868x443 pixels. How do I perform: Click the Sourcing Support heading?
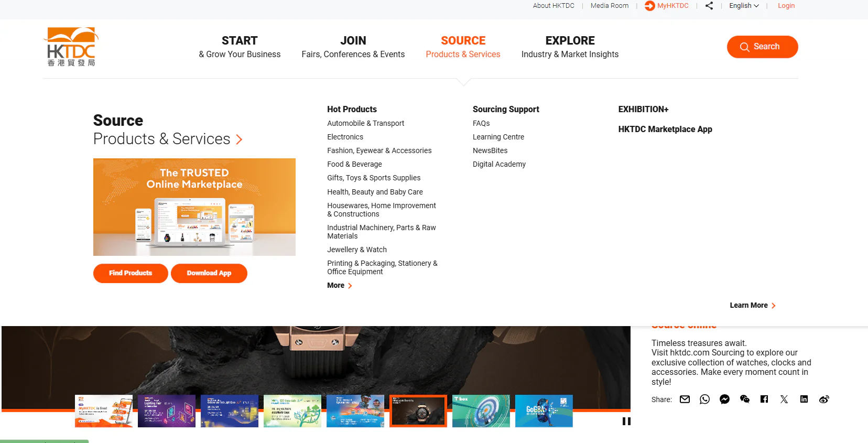click(506, 109)
